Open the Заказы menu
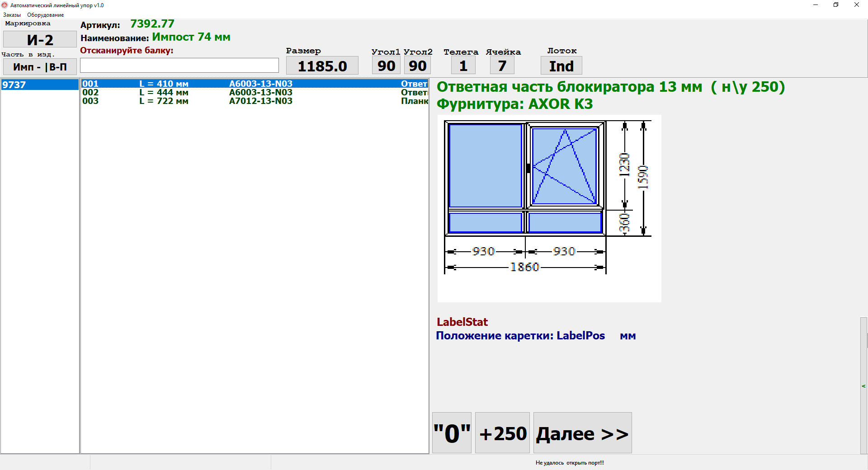868x470 pixels. (x=12, y=15)
